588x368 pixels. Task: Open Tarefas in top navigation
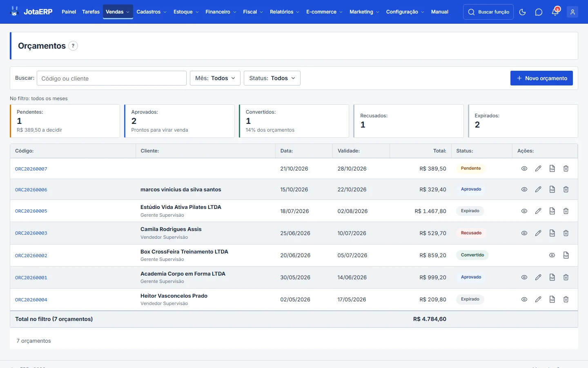click(91, 12)
